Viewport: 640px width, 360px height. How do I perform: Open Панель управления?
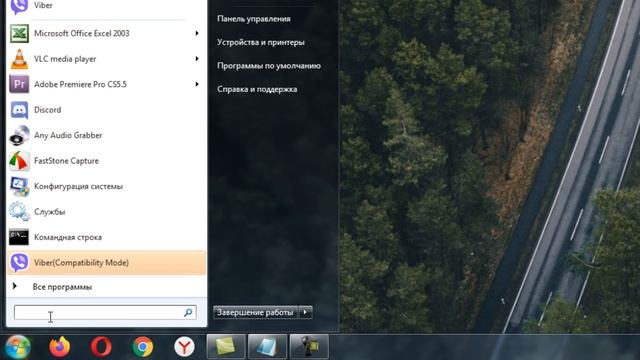[254, 19]
